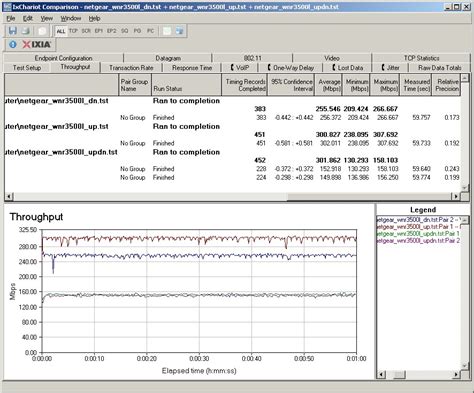Click Timing Records Completed column header
Screen dimensions: 474x393
coord(245,85)
